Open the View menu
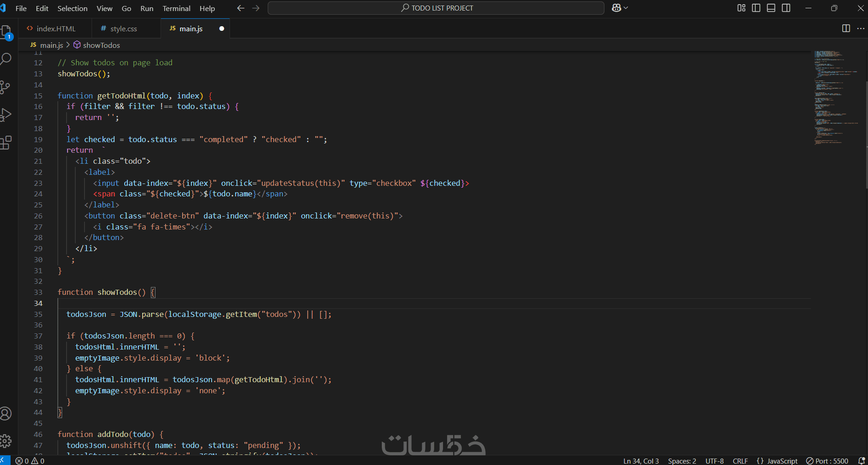868x465 pixels. (x=104, y=8)
